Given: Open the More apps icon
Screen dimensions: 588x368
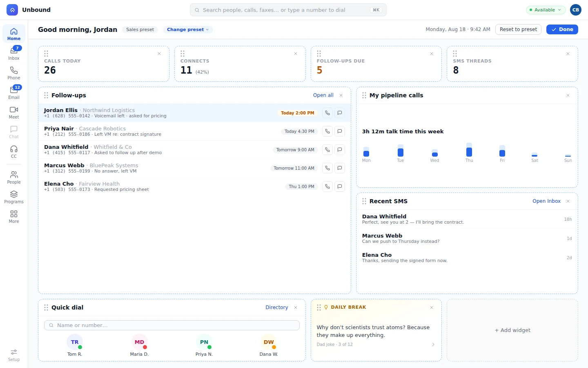Looking at the screenshot, I should [x=14, y=216].
